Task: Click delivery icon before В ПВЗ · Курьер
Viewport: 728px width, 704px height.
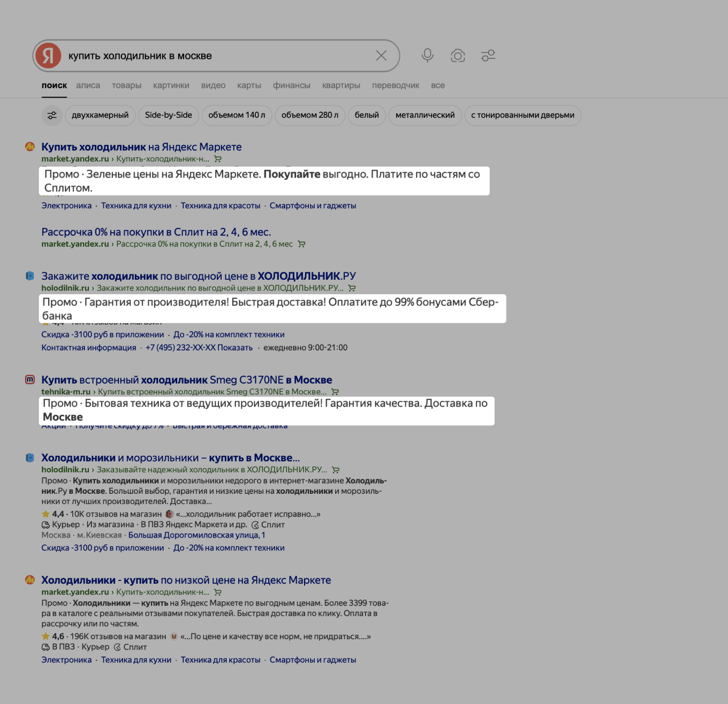Action: [45, 647]
